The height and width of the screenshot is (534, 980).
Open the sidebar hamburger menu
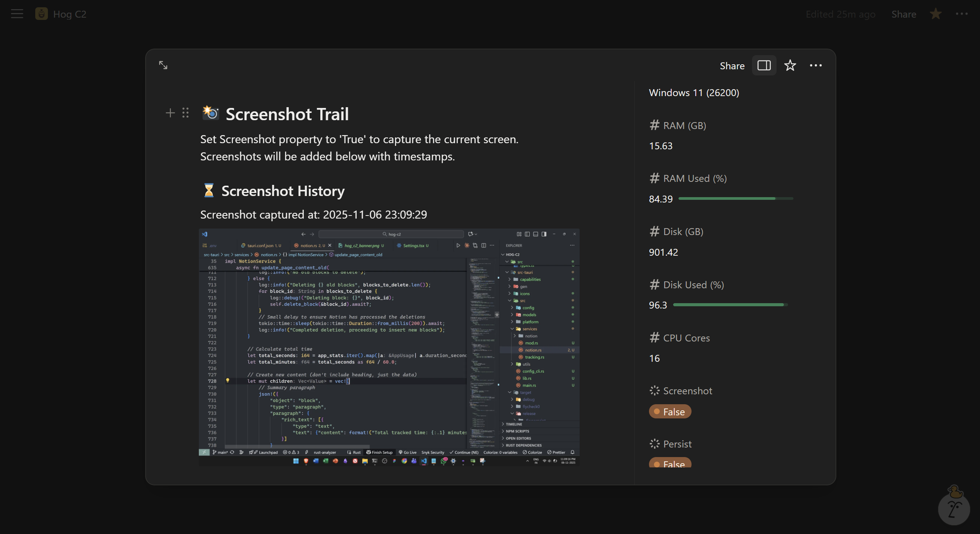point(17,14)
